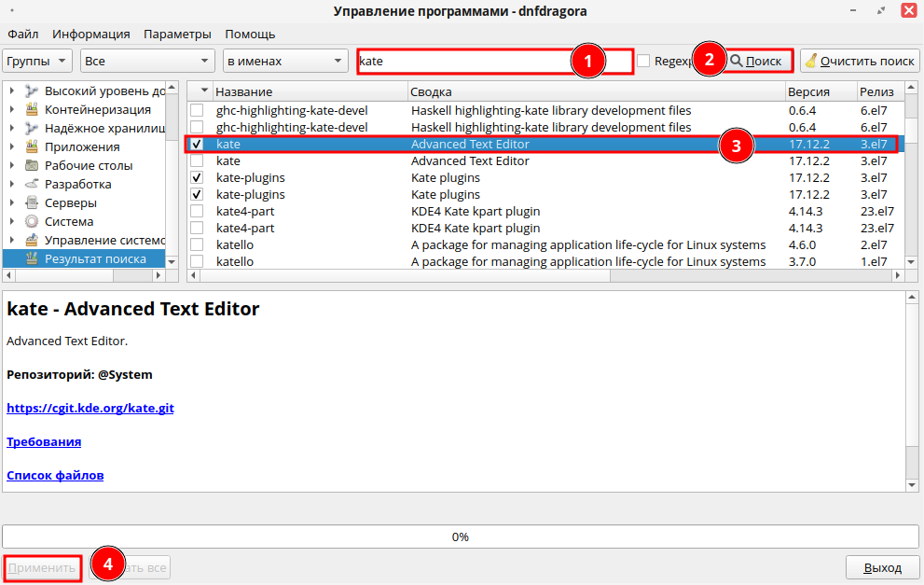This screenshot has height=585, width=924.
Task: Select the Система gear icon
Action: click(32, 221)
